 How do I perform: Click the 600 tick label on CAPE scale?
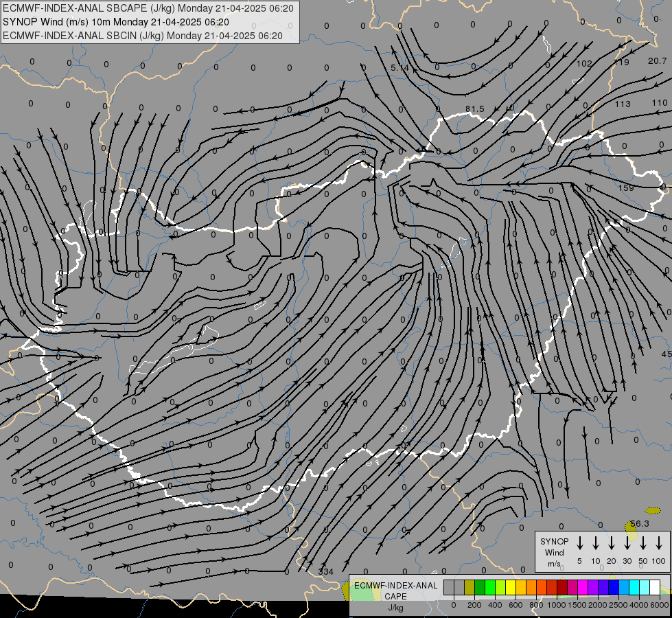click(515, 605)
